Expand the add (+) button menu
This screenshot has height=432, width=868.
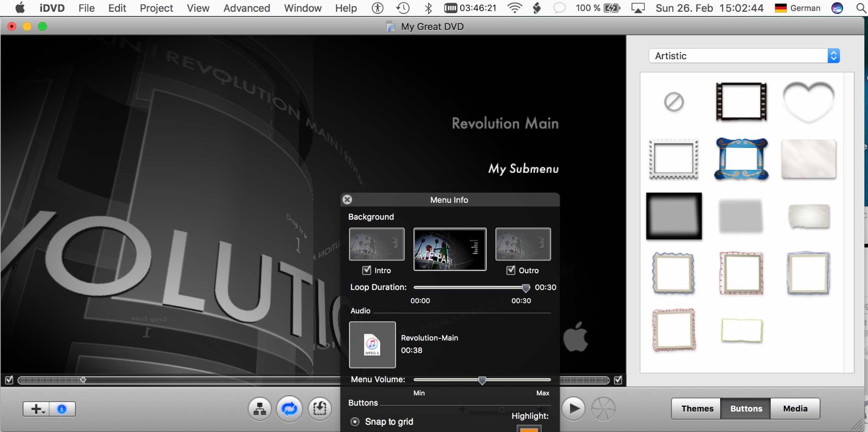click(x=37, y=409)
